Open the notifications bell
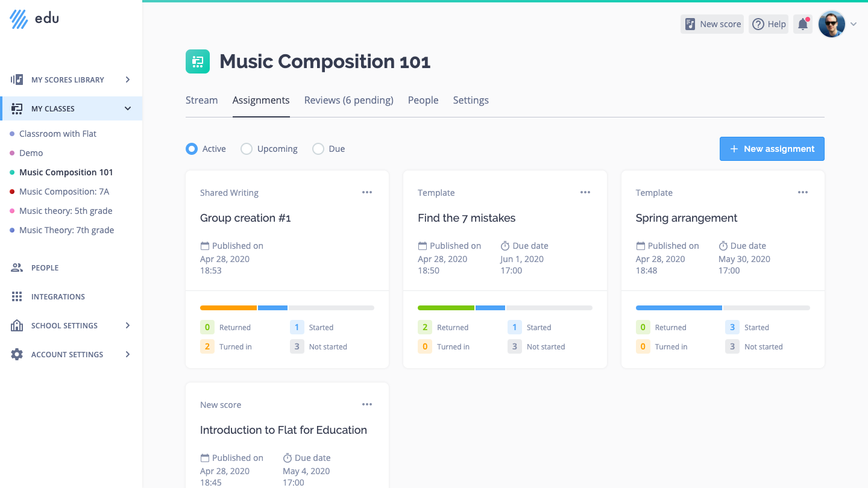Viewport: 868px width, 488px height. 803,24
